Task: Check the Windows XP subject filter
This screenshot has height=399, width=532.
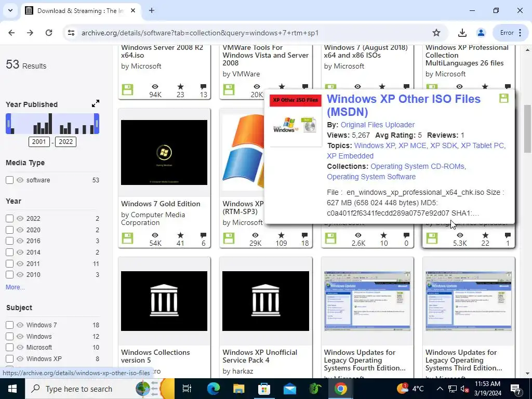Action: [9, 358]
